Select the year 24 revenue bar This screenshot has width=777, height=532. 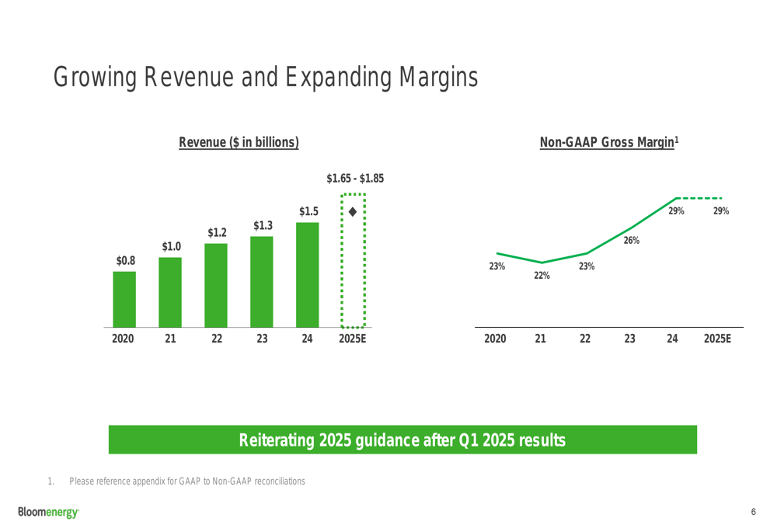[x=307, y=274]
